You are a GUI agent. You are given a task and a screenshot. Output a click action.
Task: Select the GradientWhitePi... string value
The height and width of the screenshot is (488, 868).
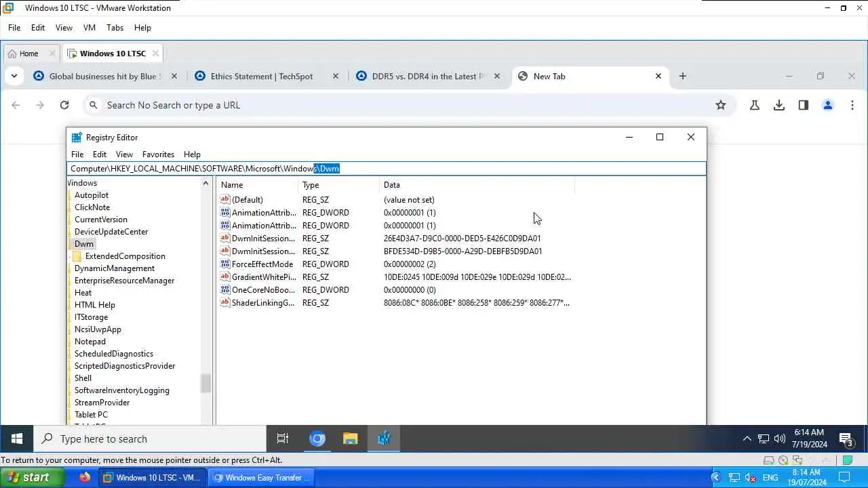coord(264,277)
